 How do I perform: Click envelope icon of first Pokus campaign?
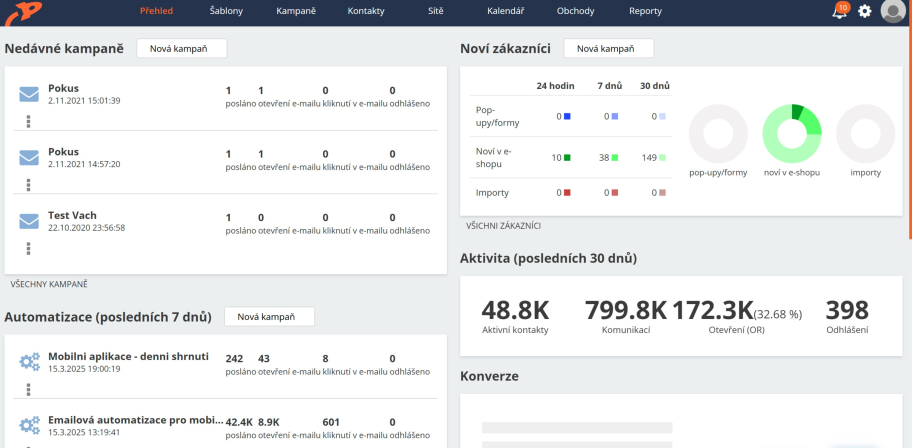29,94
